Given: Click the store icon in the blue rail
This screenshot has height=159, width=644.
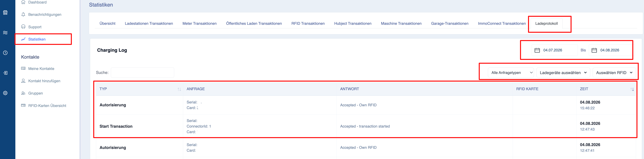Looking at the screenshot, I should pos(5,12).
